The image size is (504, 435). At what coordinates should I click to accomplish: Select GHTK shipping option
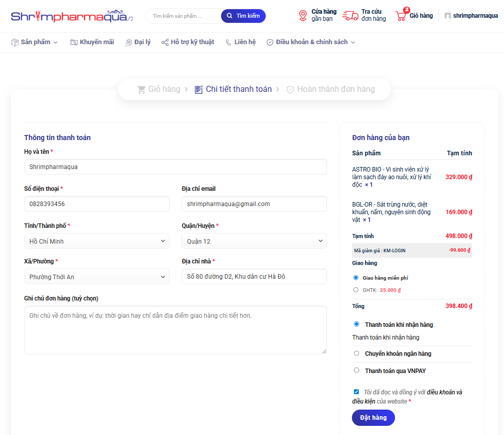point(356,290)
